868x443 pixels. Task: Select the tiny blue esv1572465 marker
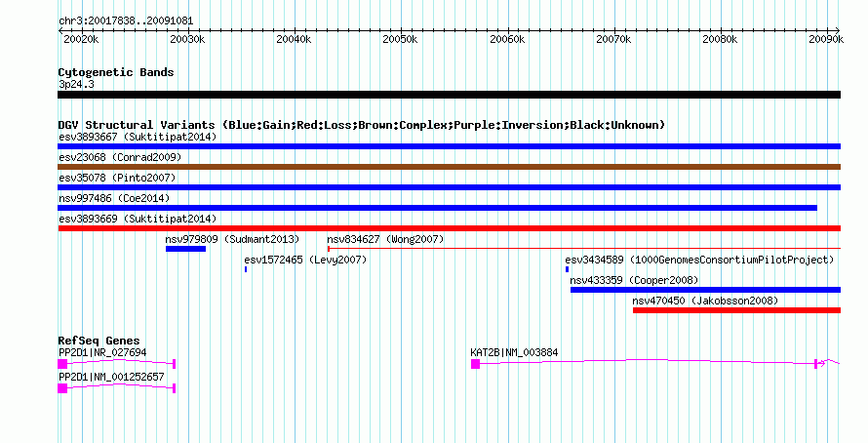coord(246,269)
